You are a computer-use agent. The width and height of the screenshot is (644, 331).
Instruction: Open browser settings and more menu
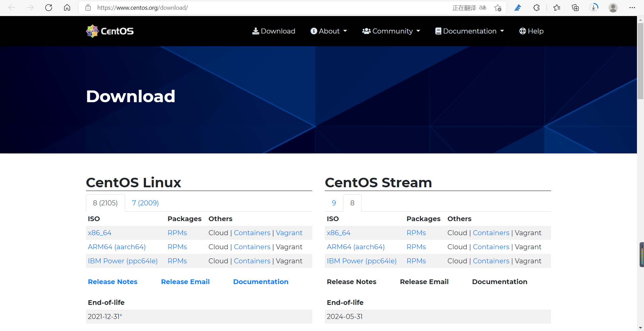click(x=632, y=7)
